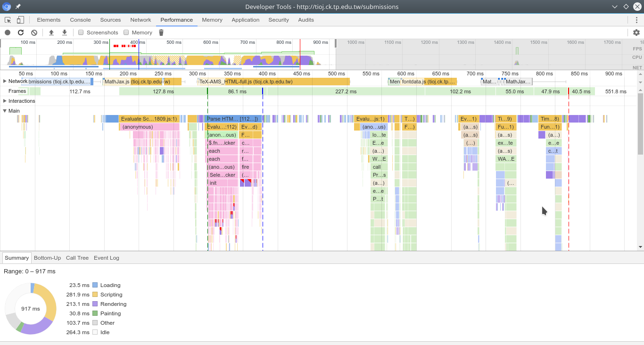Open the Event Log tab
Viewport: 644px width, 345px height.
click(107, 258)
